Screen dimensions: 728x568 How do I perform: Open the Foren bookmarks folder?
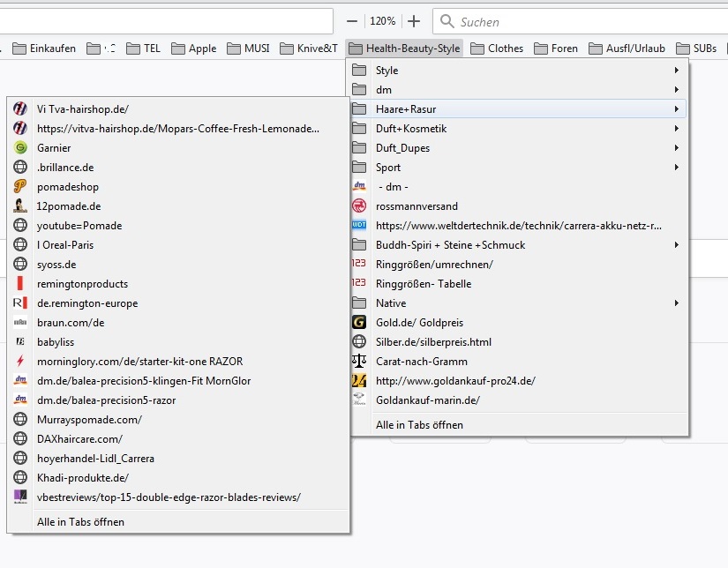tap(556, 49)
